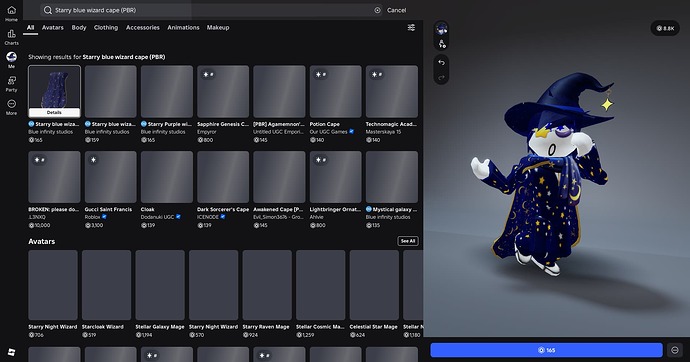The width and height of the screenshot is (690, 362).
Task: Open the avatar body pose button
Action: (441, 44)
